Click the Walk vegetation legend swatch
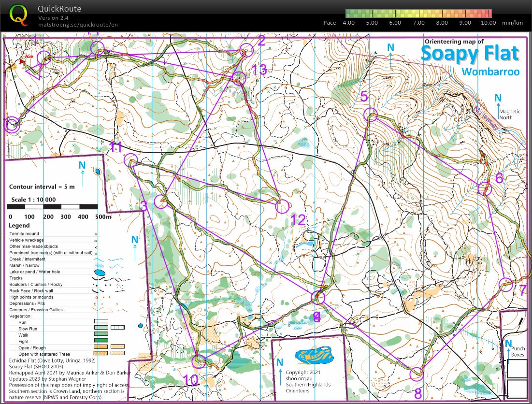The image size is (532, 404). coord(101,334)
